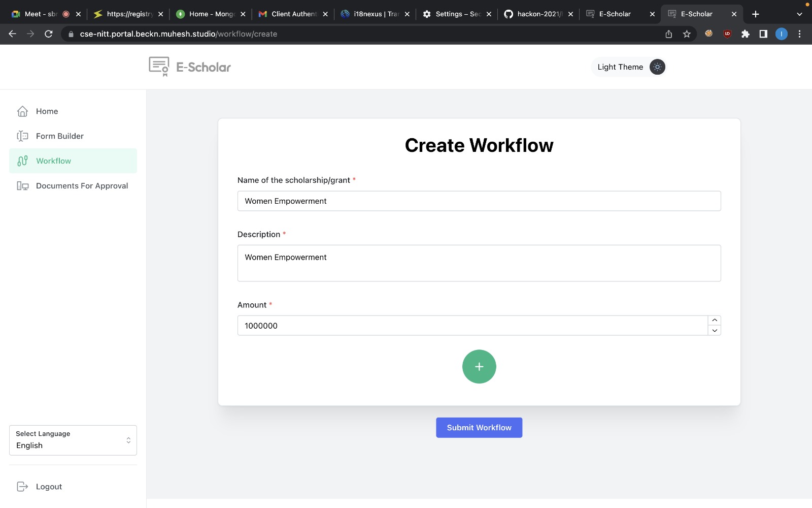Open the Select Language dropdown
The image size is (812, 508).
tap(73, 440)
